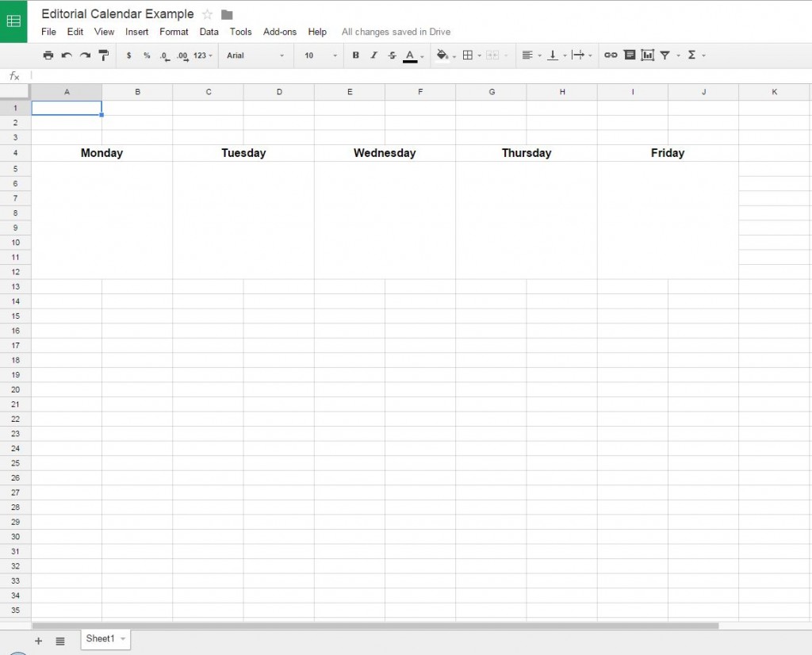Viewport: 812px width, 655px height.
Task: Select the Paint format tool
Action: pyautogui.click(x=104, y=55)
